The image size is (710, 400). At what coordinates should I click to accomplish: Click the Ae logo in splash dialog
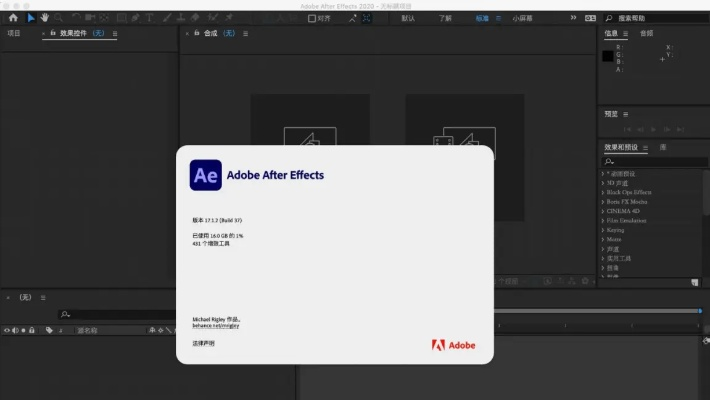pyautogui.click(x=205, y=175)
